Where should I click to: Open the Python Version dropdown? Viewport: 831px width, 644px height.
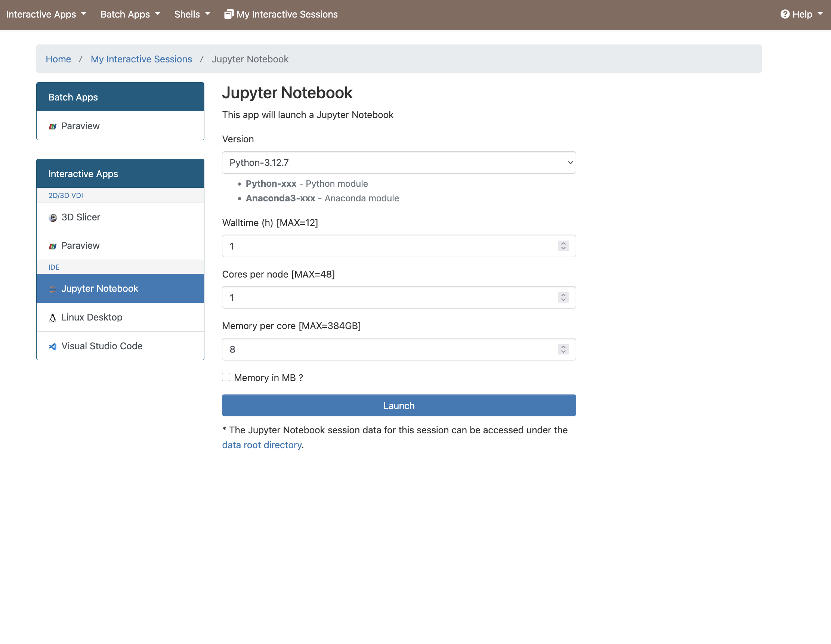point(398,162)
